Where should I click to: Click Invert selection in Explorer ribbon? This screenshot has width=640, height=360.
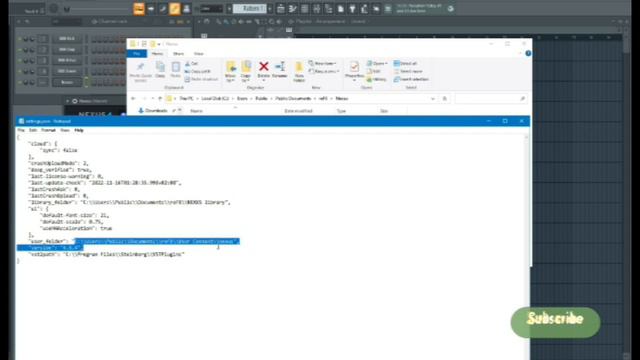point(411,79)
